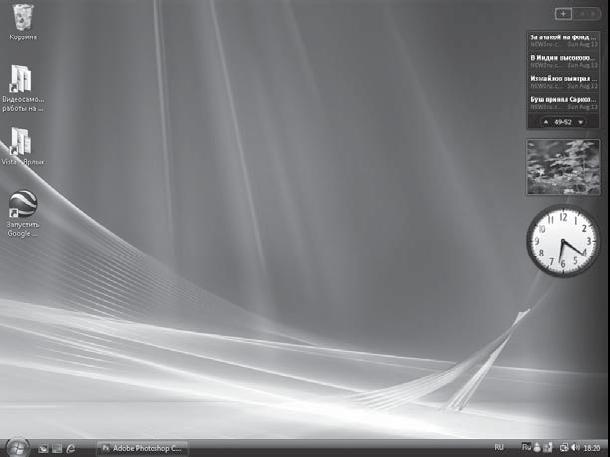
Task: Add a gadget with the sidebar plus button
Action: [x=563, y=14]
